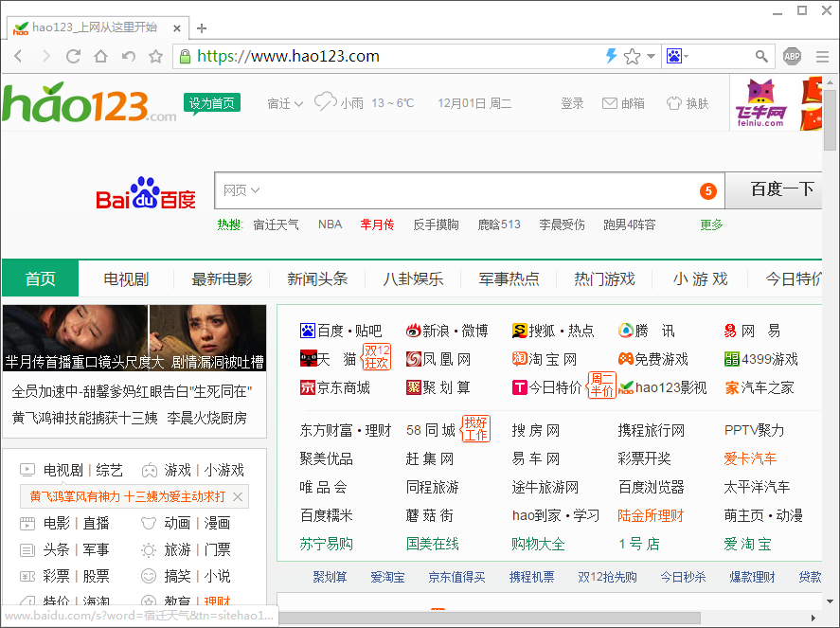Open the browser hamburger menu
This screenshot has height=628, width=840.
coord(822,56)
